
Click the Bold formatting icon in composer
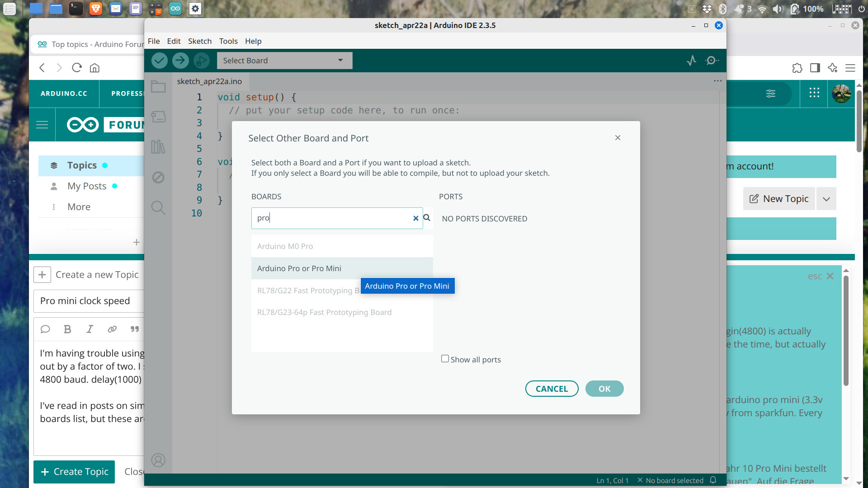(67, 329)
